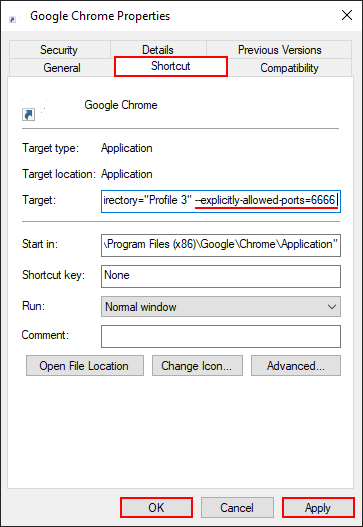Open the Advanced... options button

tap(296, 365)
